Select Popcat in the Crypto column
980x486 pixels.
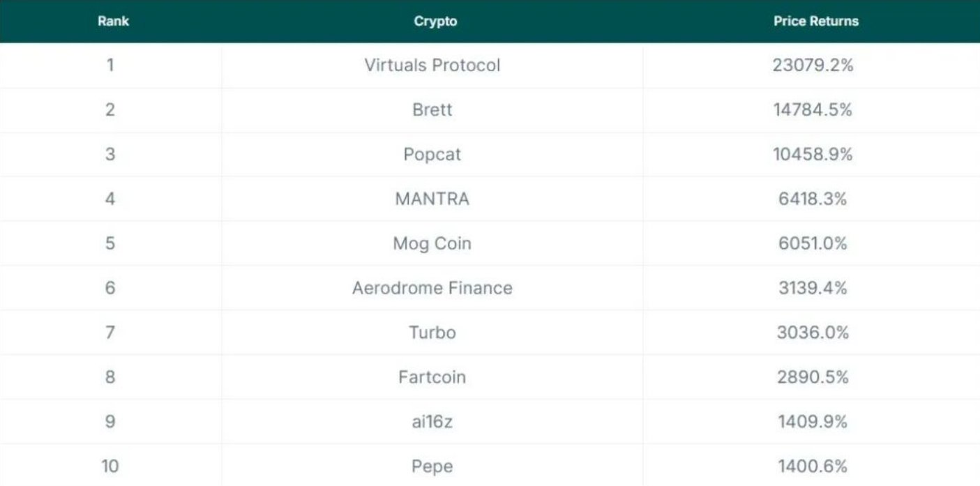tap(432, 155)
